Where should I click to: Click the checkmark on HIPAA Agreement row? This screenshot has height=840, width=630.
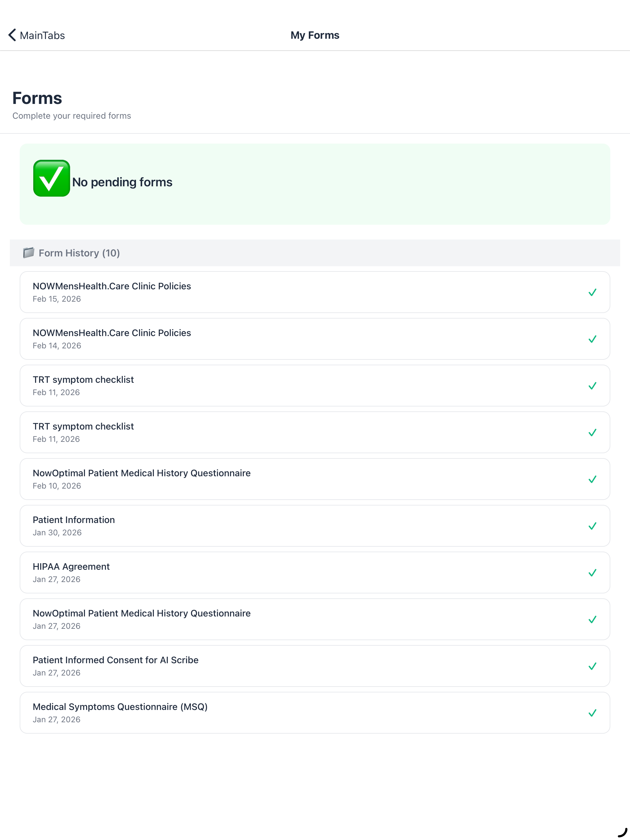tap(592, 572)
